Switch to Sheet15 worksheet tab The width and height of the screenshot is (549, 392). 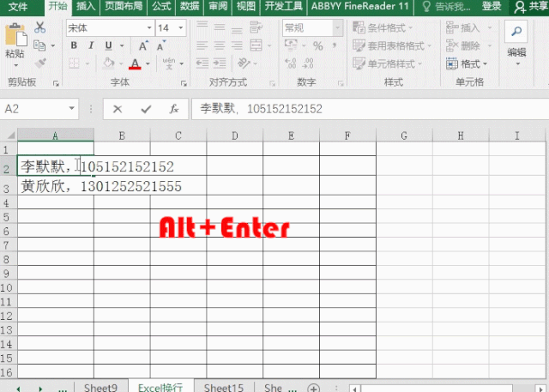click(x=224, y=387)
